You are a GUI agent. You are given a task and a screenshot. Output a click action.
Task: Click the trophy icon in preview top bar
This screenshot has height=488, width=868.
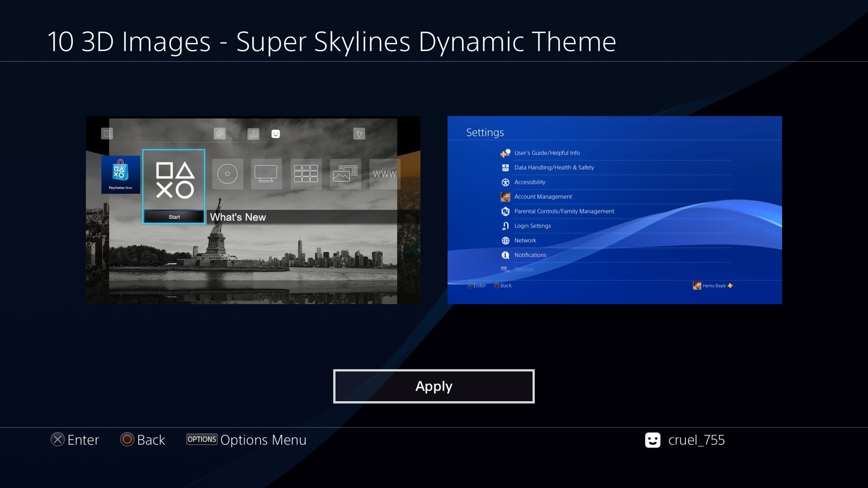359,134
